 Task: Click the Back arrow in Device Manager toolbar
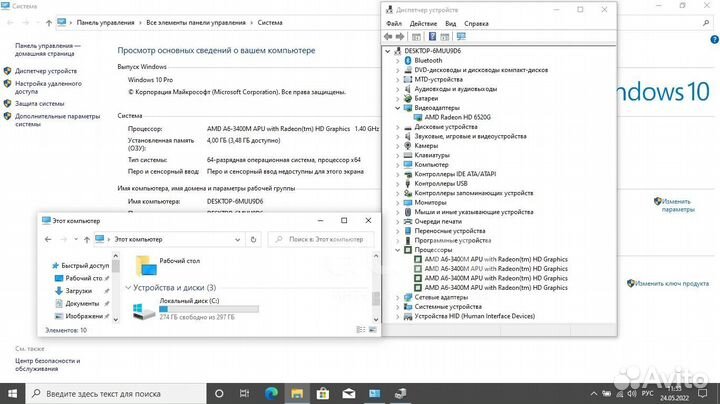click(388, 36)
